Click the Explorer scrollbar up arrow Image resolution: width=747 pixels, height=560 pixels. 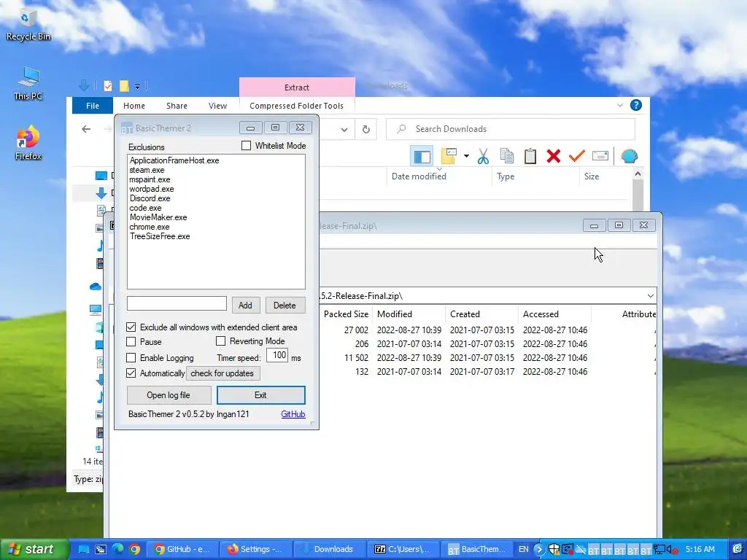[x=638, y=174]
